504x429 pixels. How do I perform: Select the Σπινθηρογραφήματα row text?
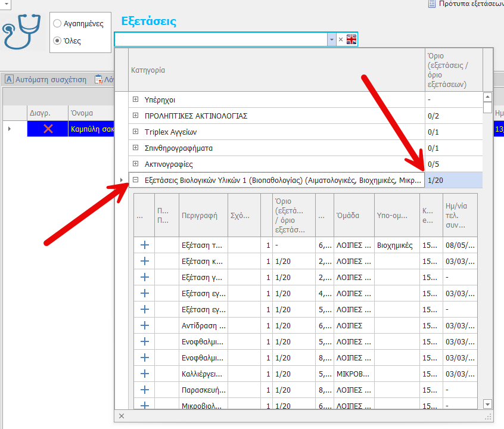coord(178,148)
